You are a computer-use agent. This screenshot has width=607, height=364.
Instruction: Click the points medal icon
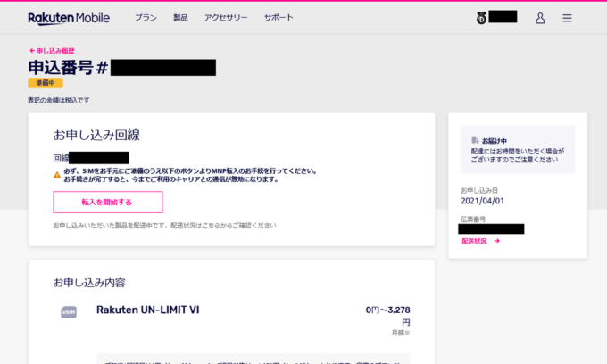coord(481,18)
